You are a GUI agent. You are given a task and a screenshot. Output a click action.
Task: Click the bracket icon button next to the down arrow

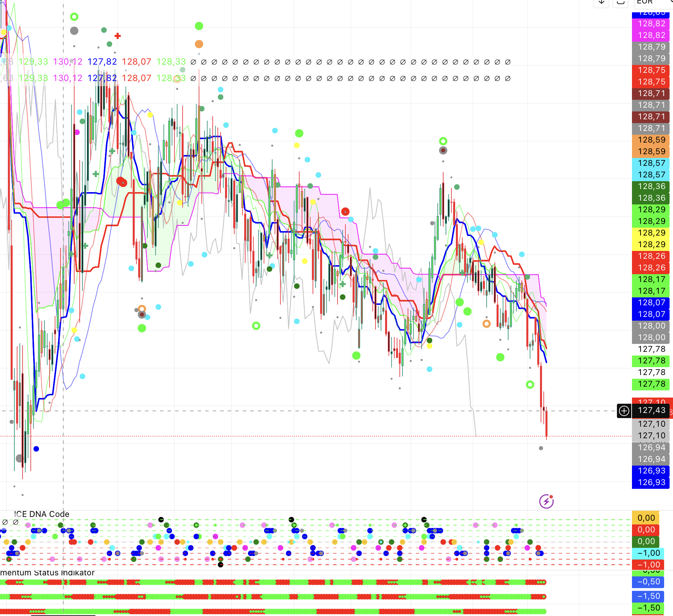[x=620, y=2]
